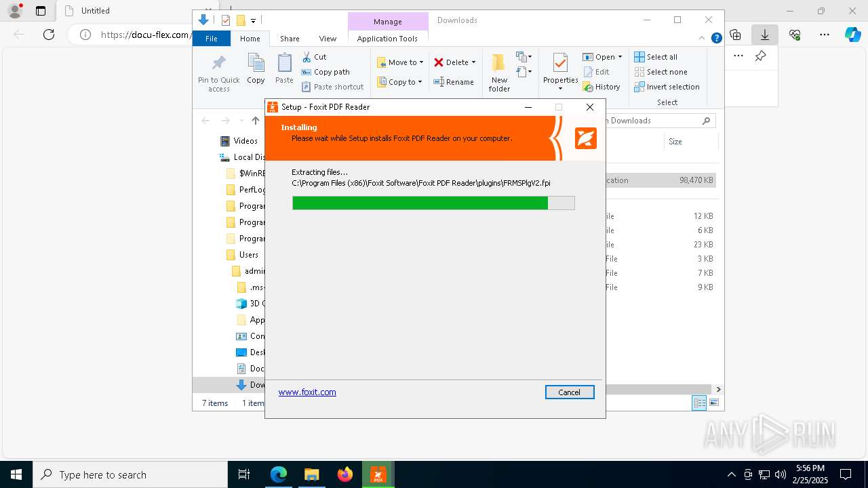Click Invert selection in the ribbon
This screenshot has width=868, height=488.
(667, 87)
